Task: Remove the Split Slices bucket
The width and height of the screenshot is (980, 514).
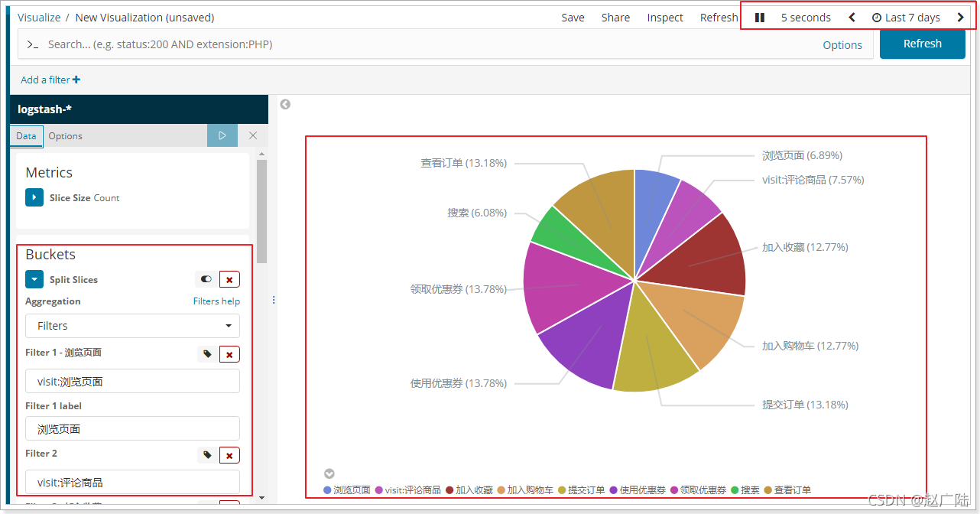Action: [x=229, y=279]
